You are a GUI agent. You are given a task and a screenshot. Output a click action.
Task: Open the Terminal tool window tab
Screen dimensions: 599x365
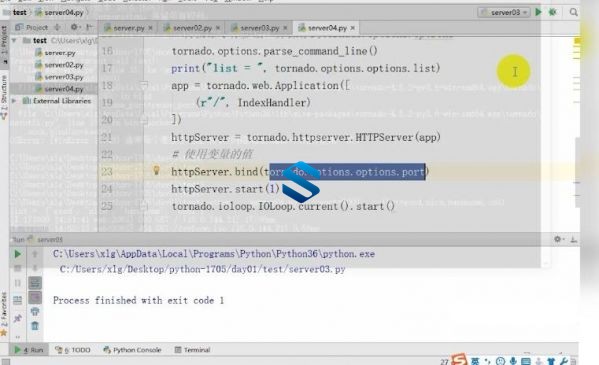click(x=193, y=350)
